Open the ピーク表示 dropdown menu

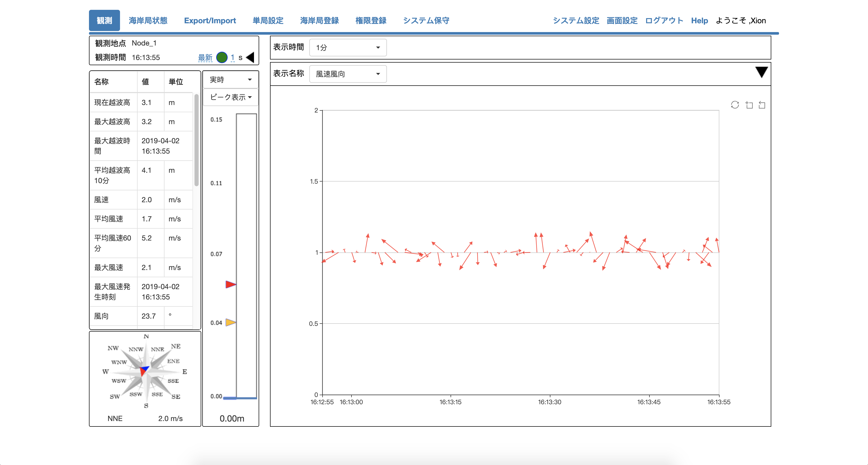click(x=230, y=97)
